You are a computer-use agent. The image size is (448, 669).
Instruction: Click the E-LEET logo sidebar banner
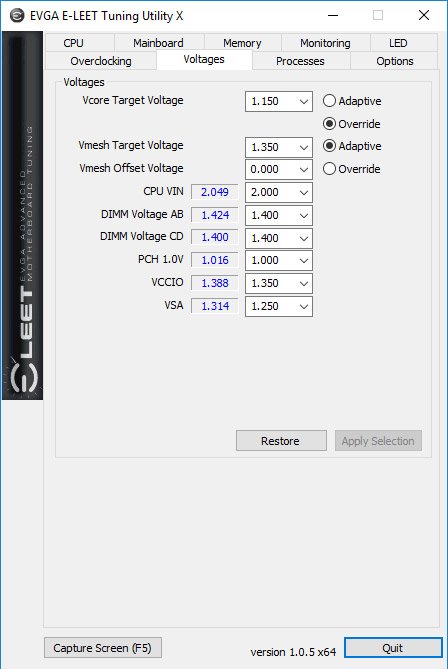pos(23,215)
